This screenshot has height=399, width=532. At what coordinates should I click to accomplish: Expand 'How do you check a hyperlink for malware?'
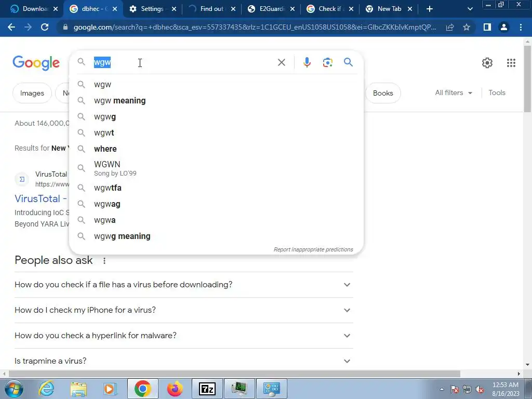[184, 336]
